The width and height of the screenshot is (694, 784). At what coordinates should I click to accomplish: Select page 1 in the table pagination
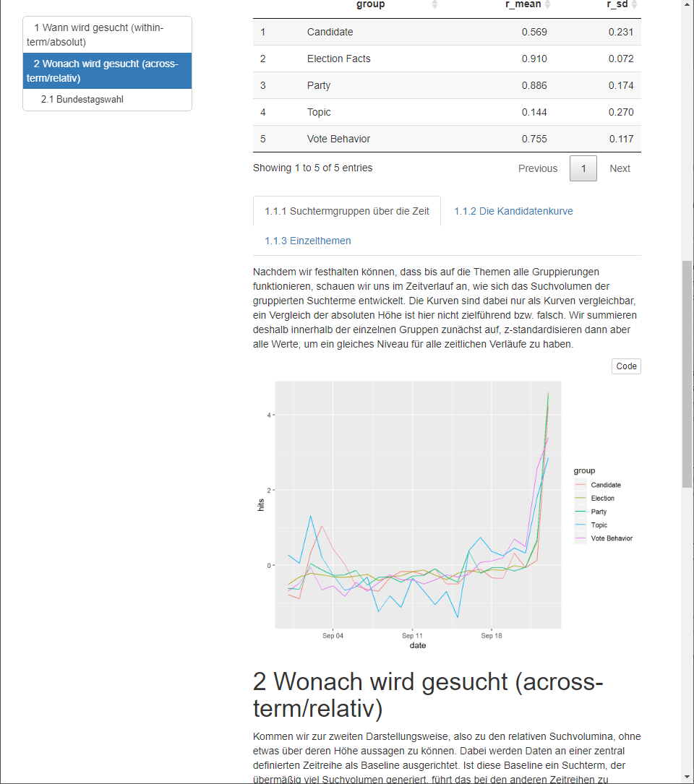[x=583, y=168]
